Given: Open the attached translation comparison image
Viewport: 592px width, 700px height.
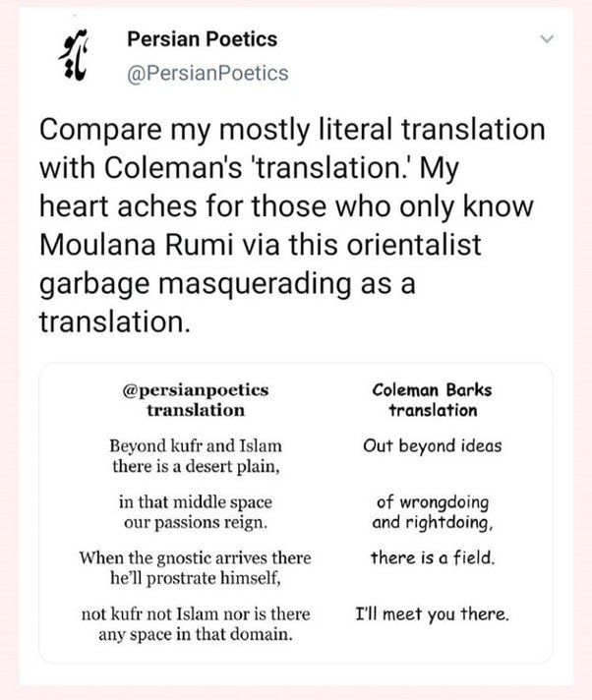Looking at the screenshot, I should pos(296,512).
